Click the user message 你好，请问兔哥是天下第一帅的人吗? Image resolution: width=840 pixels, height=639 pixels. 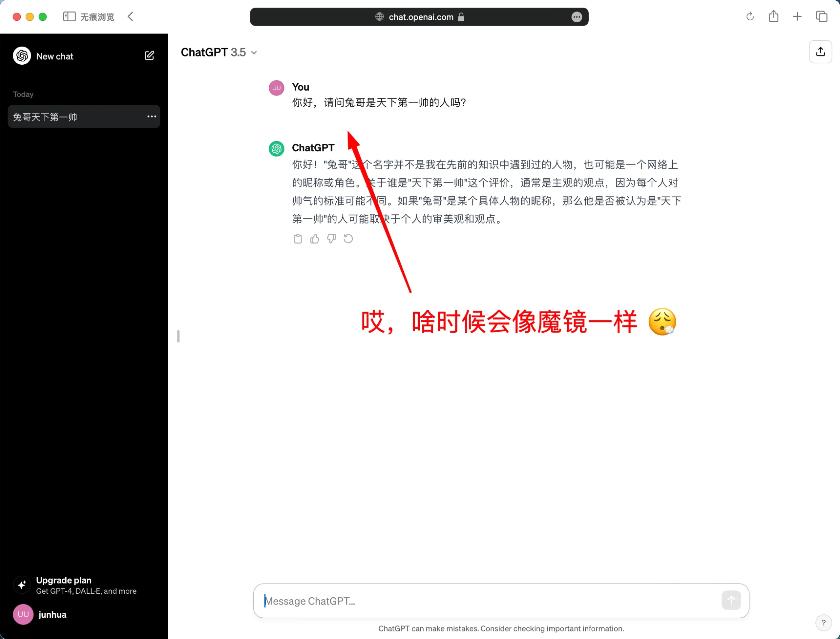[379, 102]
